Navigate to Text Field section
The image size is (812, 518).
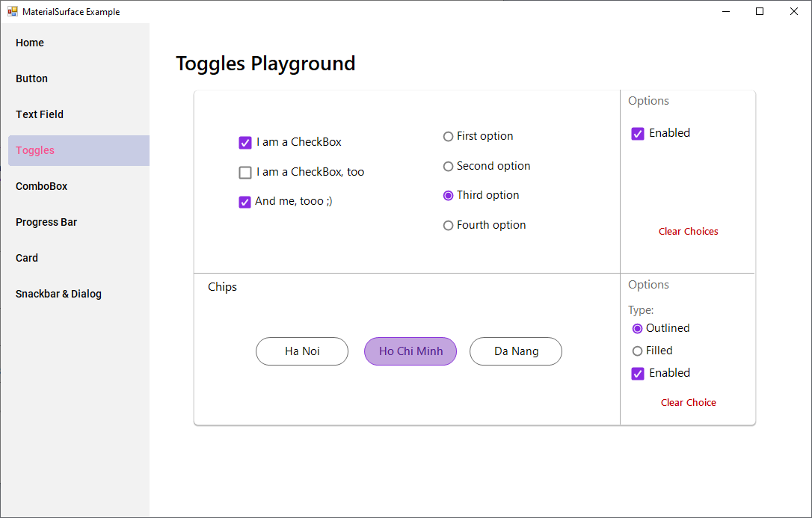coord(40,114)
